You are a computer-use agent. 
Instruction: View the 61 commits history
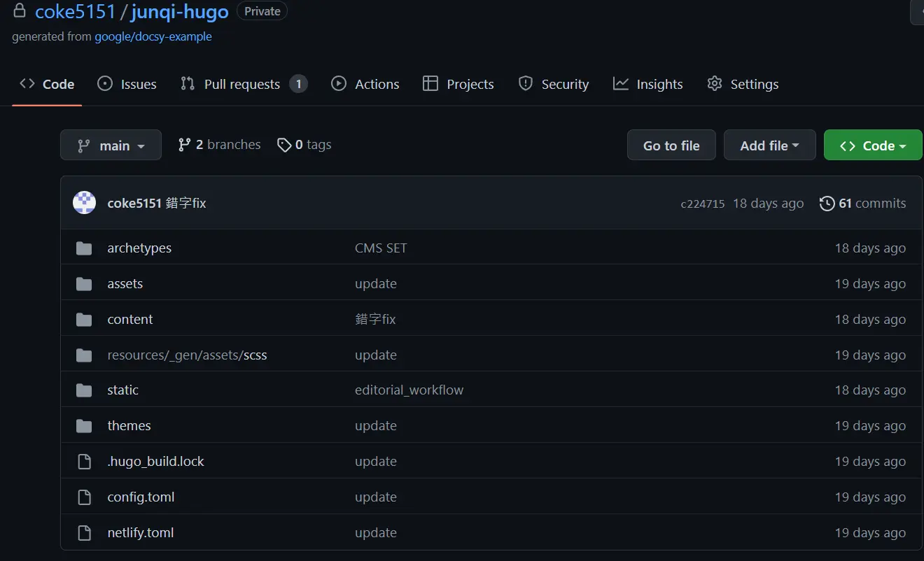[862, 204]
